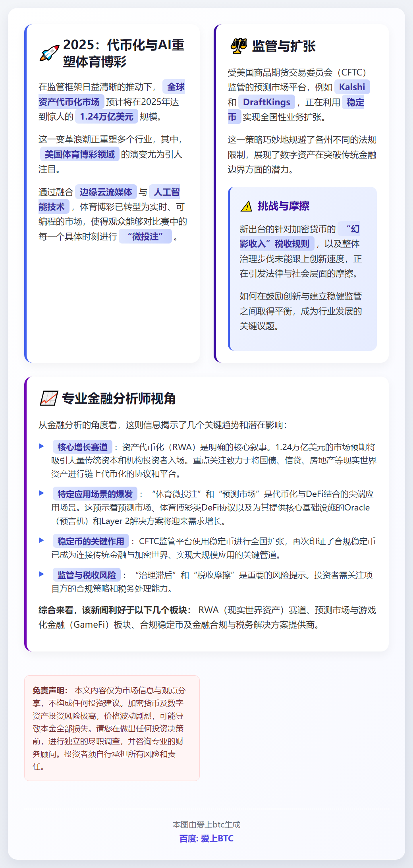The image size is (413, 868).
Task: Click the highlighted 稳定币的关键作用 tag
Action: pos(91,541)
